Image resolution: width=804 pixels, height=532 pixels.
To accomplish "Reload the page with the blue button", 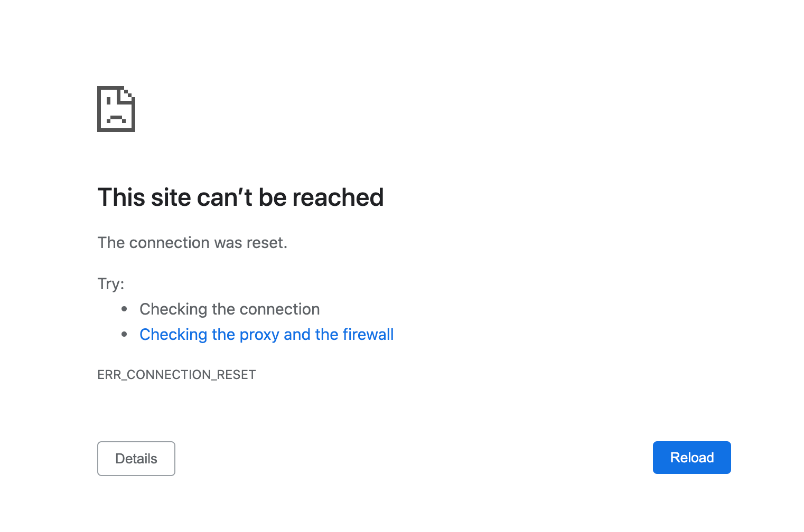I will click(x=691, y=458).
